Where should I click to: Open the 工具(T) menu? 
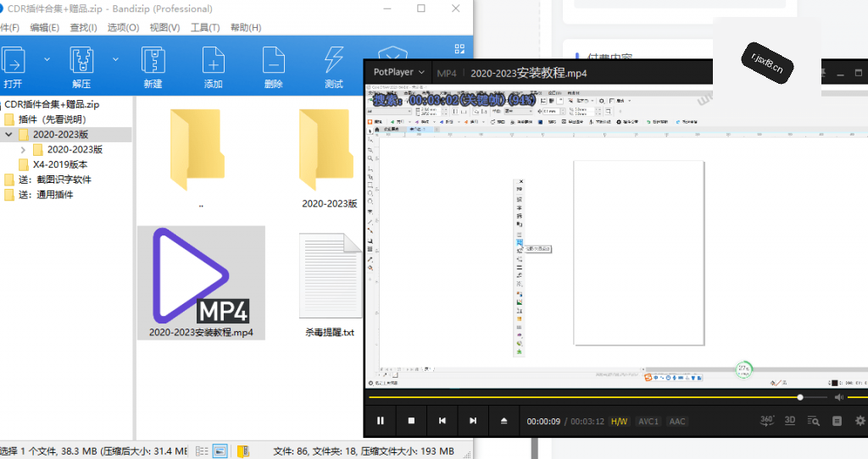pyautogui.click(x=205, y=28)
